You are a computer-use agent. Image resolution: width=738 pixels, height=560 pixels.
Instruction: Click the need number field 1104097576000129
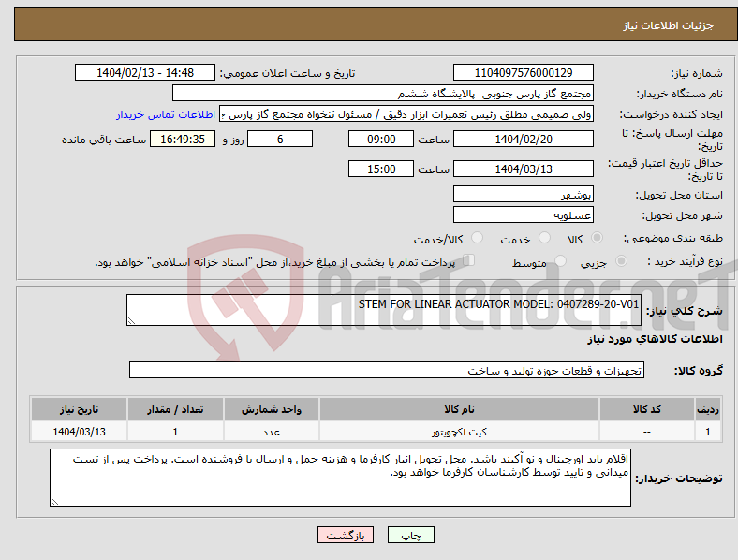523,72
